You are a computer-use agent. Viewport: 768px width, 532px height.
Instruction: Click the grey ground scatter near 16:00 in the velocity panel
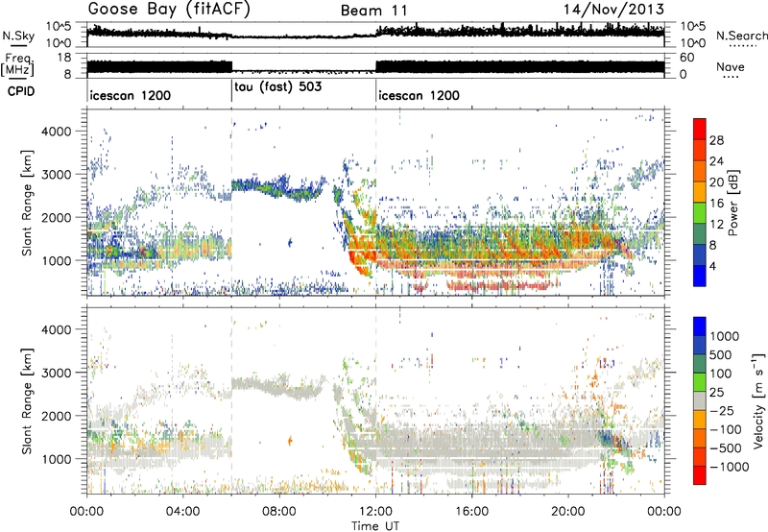[x=471, y=446]
